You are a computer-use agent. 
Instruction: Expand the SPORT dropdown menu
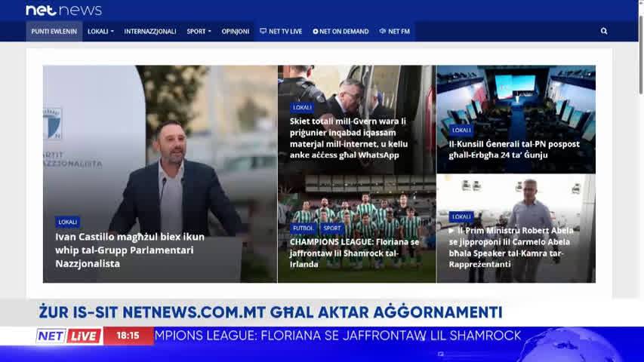click(199, 31)
